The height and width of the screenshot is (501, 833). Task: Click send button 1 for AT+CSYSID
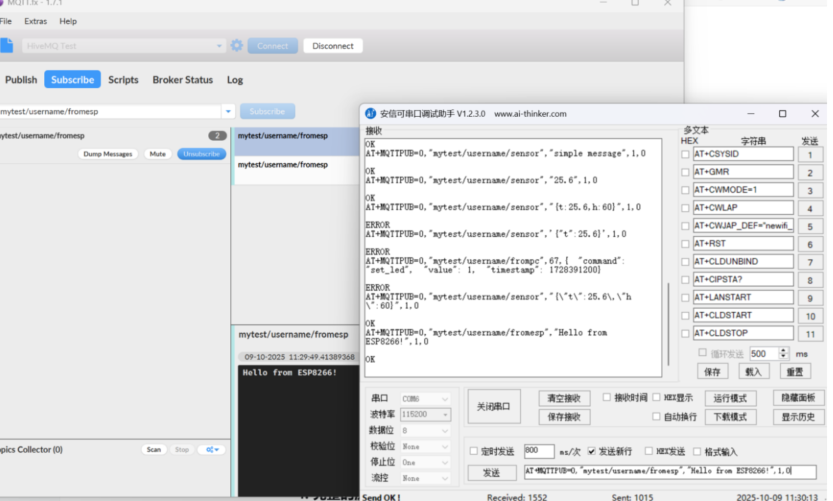point(810,155)
